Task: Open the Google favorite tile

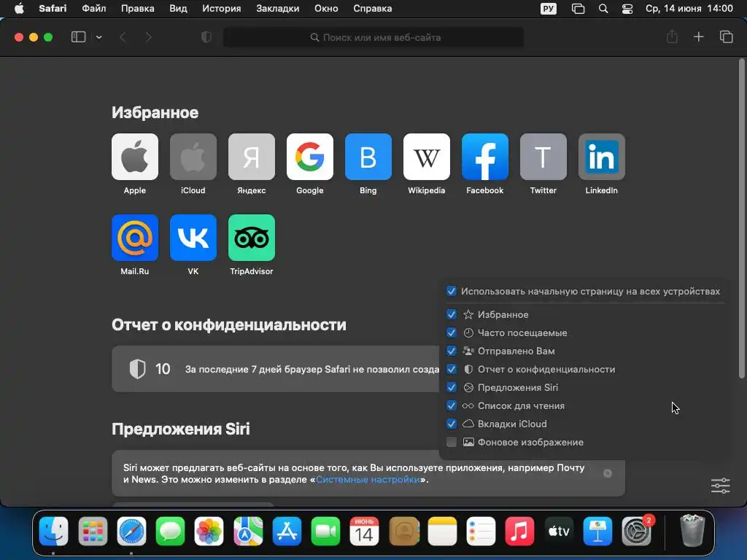Action: (309, 157)
